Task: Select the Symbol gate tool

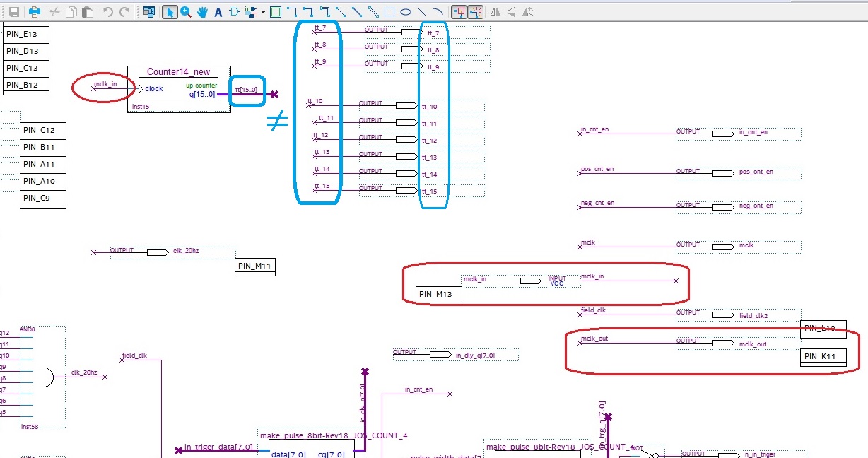Action: pos(235,12)
